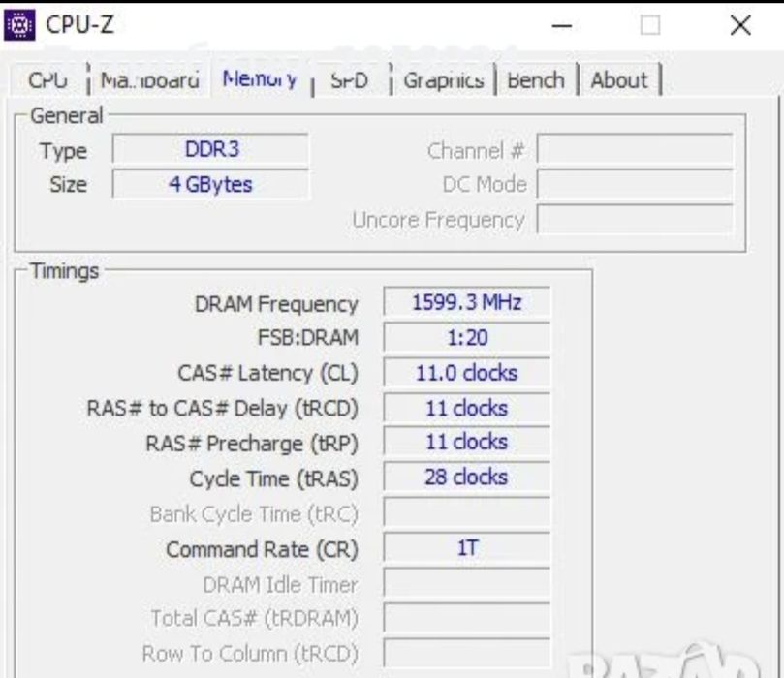The height and width of the screenshot is (678, 784).
Task: Click the DRAM Frequency value 1599.3 MHz
Action: tap(467, 302)
